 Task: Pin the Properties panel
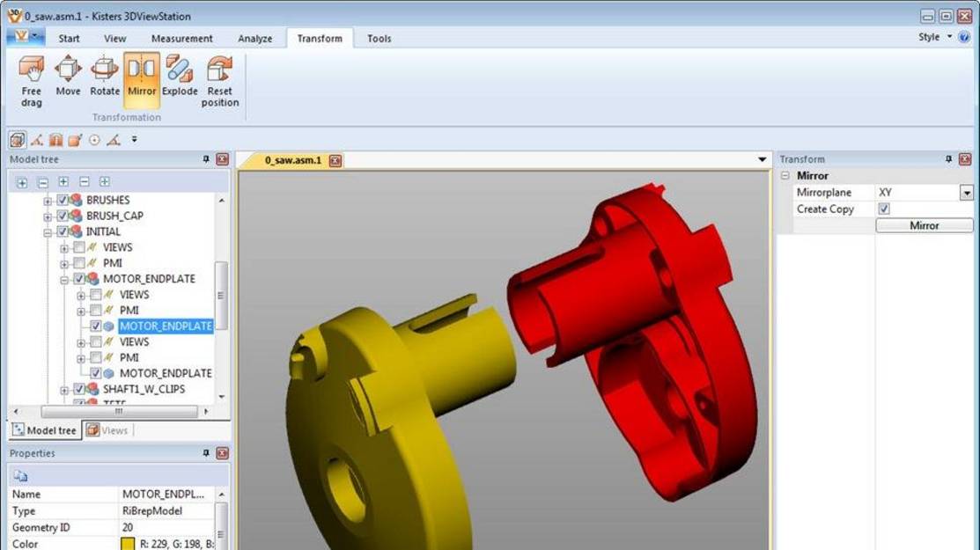pos(206,453)
